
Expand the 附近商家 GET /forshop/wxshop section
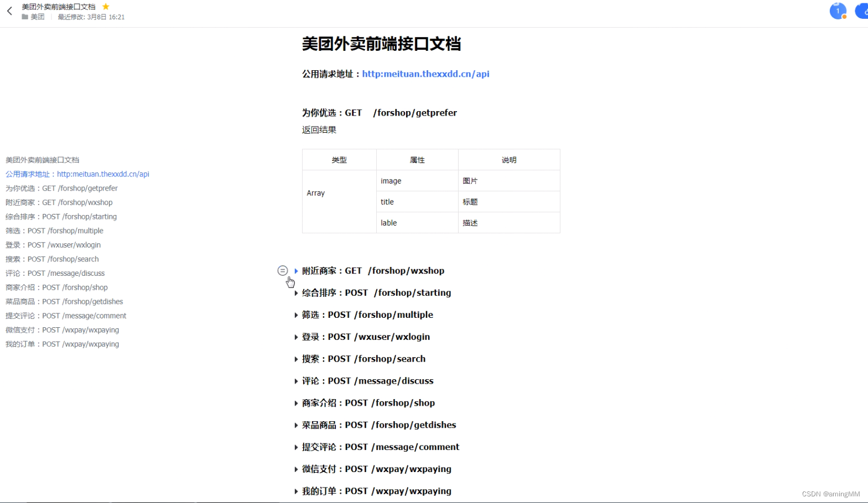tap(296, 271)
